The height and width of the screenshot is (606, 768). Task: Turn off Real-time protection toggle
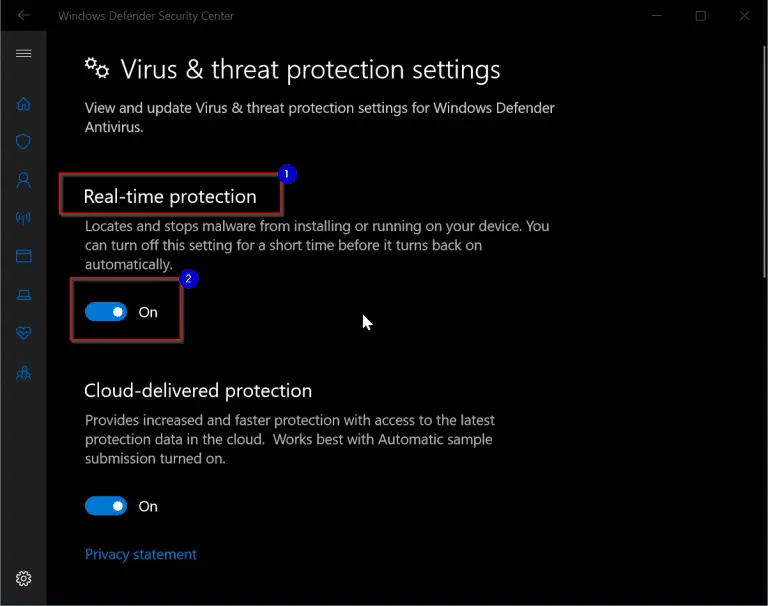[x=106, y=312]
